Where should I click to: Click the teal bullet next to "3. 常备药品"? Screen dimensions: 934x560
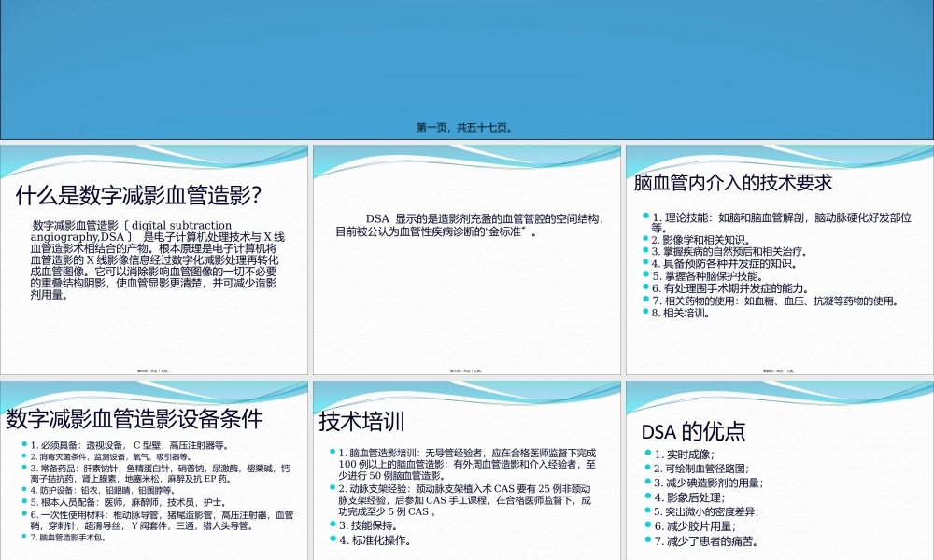point(24,469)
